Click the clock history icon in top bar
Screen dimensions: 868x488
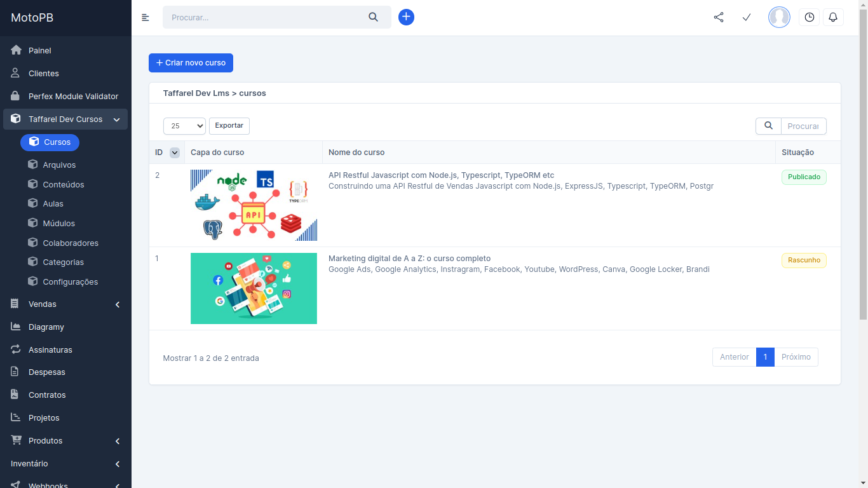pos(808,17)
